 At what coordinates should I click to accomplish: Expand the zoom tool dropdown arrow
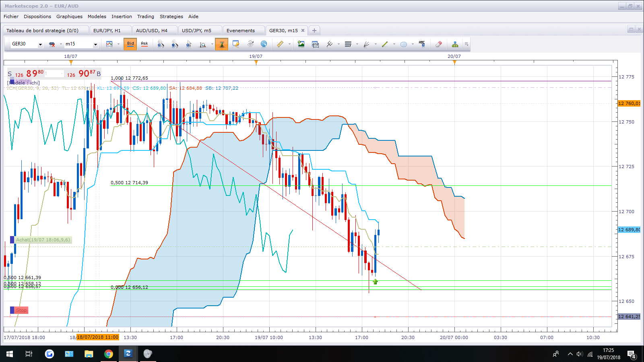212,44
